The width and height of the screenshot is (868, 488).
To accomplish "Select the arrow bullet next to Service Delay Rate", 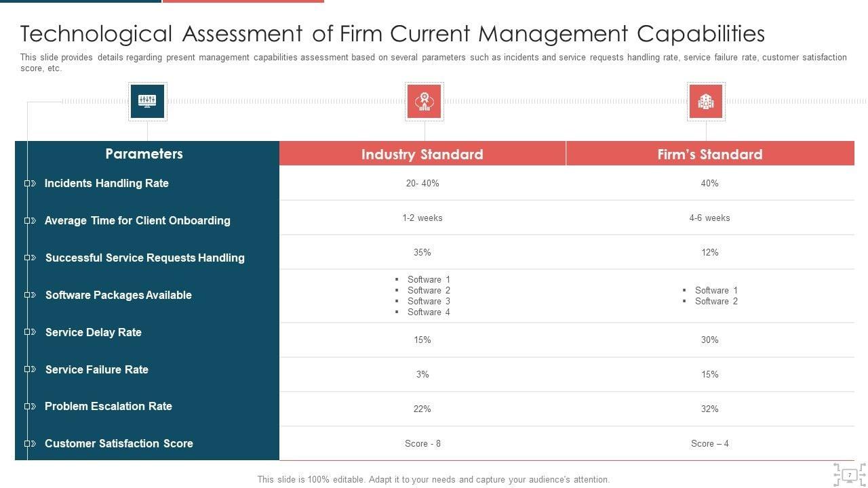I will (31, 332).
